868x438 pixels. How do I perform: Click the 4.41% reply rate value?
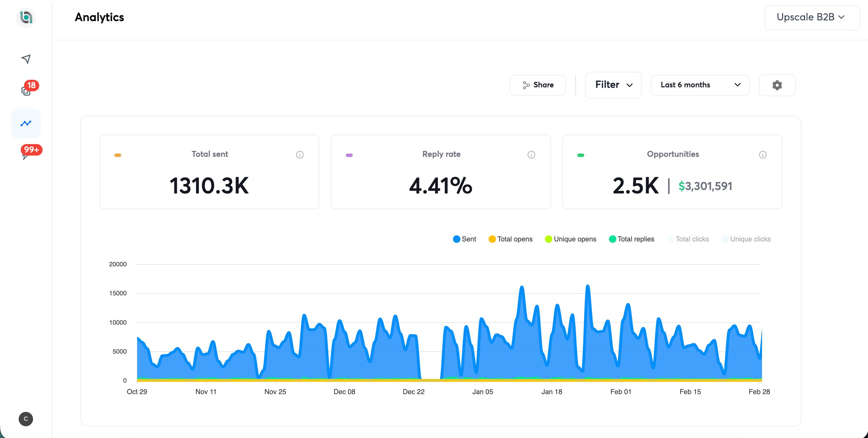coord(441,185)
